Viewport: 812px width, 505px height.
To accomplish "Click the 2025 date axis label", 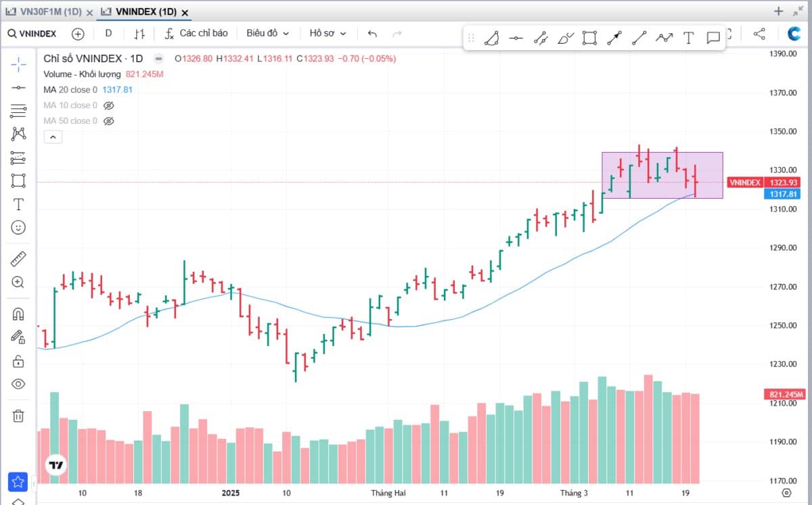I will pyautogui.click(x=231, y=494).
